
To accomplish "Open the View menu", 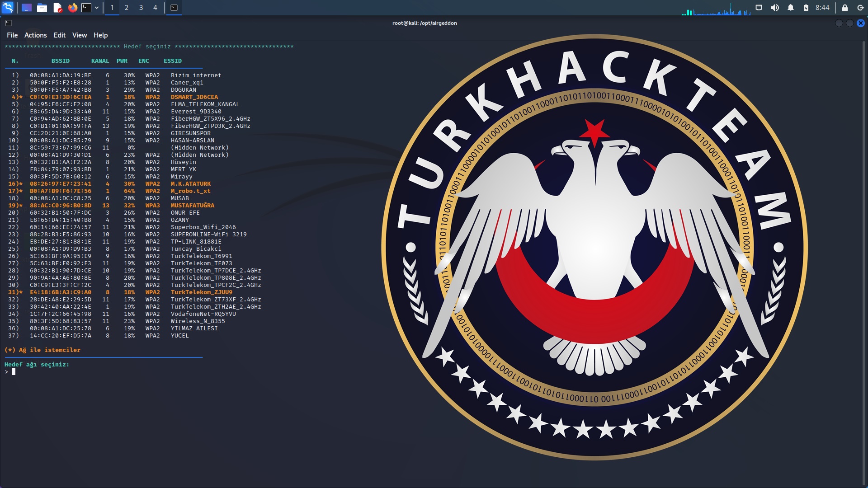I will (80, 35).
